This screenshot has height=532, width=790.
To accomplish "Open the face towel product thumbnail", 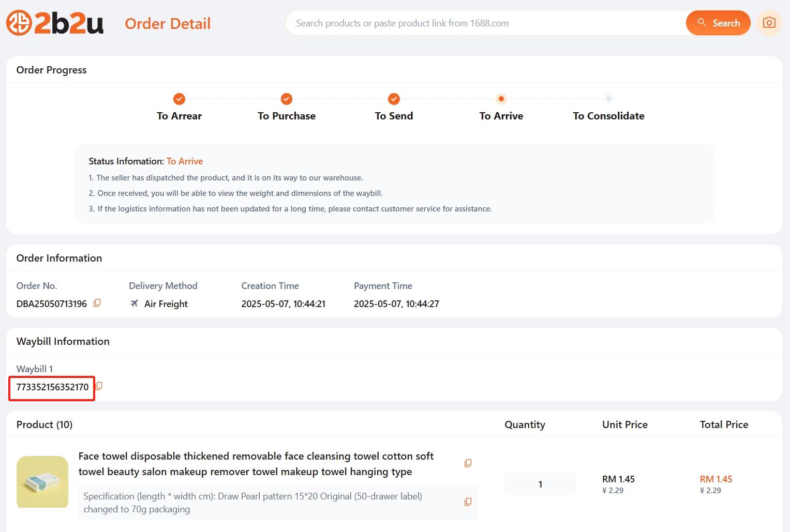I will pyautogui.click(x=42, y=482).
